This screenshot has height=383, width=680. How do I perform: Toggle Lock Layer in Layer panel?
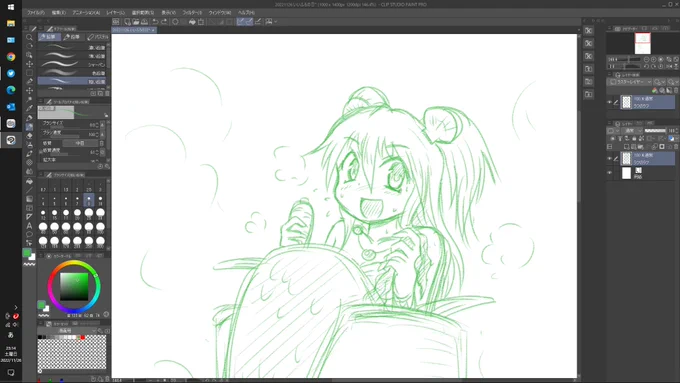[634, 139]
